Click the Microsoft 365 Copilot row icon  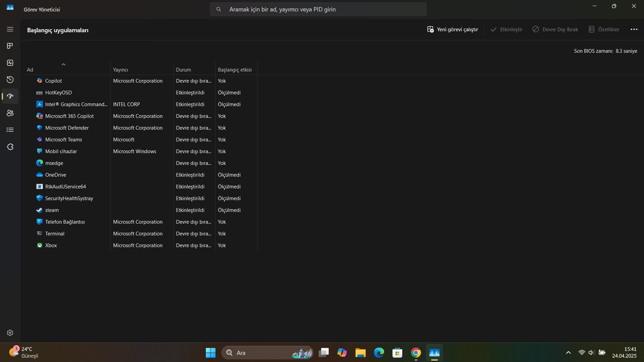pos(40,116)
